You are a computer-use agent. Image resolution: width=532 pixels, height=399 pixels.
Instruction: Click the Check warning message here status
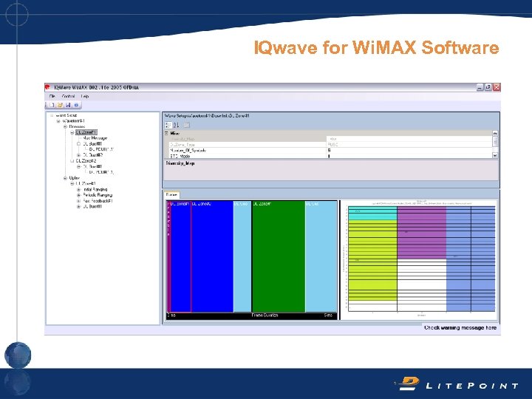[x=460, y=328]
